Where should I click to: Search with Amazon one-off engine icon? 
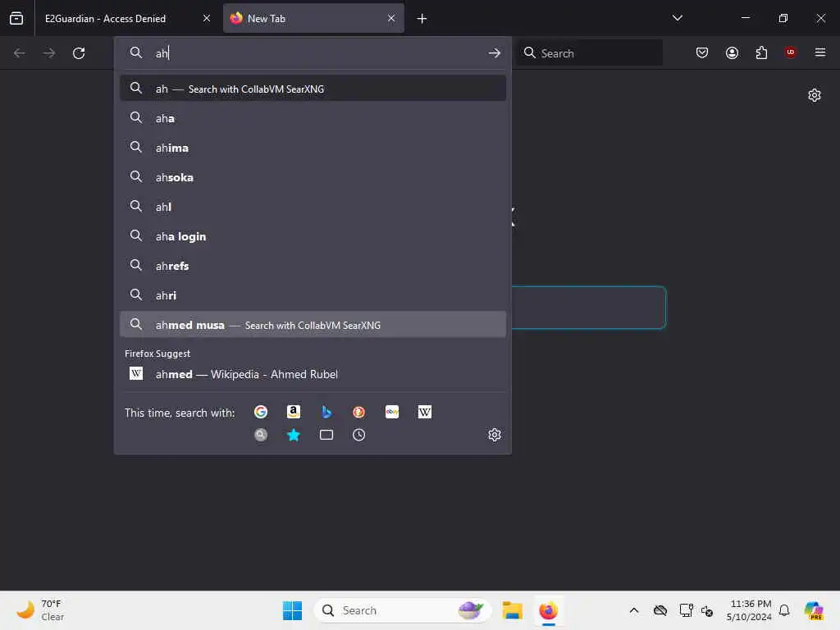293,412
